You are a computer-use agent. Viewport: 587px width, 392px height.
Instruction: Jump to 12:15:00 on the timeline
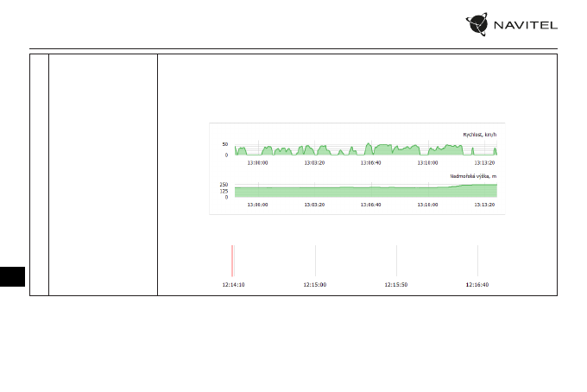click(x=315, y=284)
